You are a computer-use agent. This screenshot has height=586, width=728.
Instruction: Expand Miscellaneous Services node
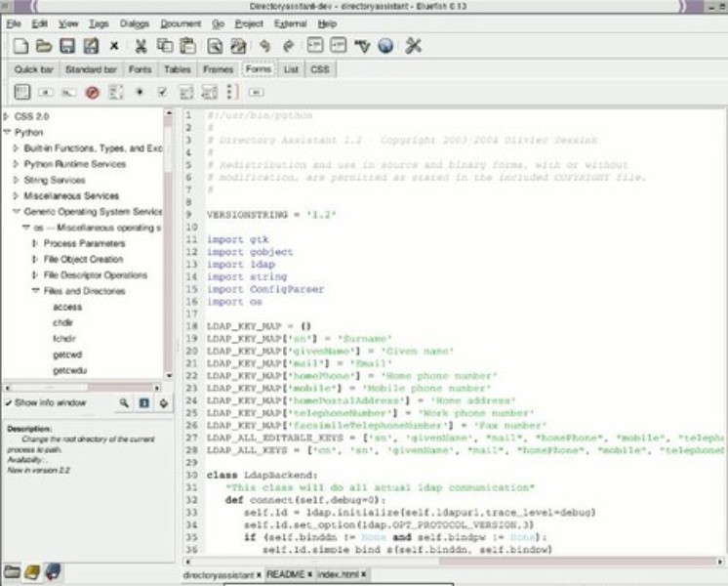pos(17,195)
